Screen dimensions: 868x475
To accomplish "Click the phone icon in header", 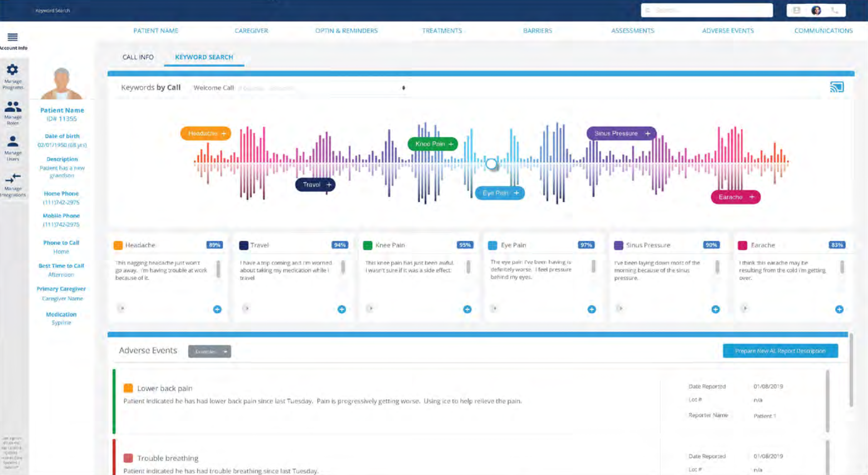I will click(835, 10).
